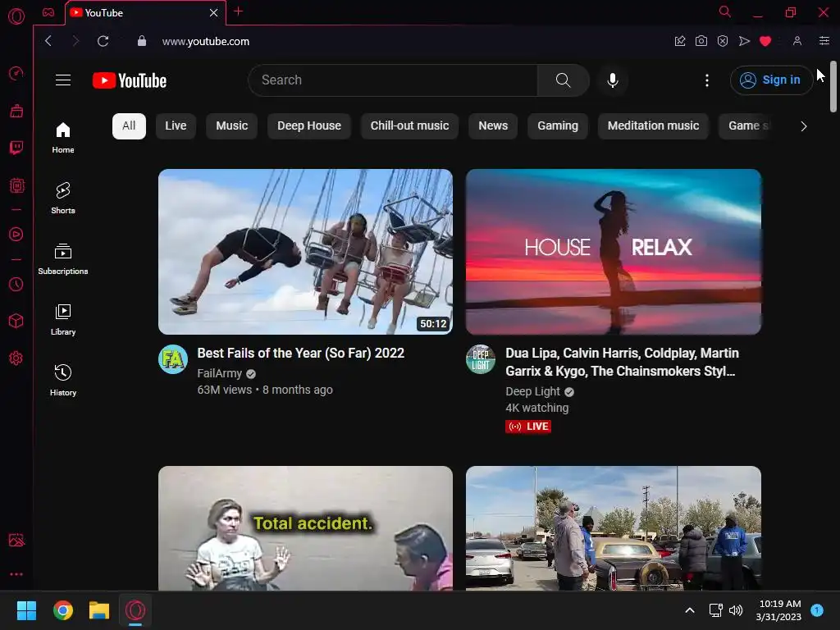Open Opera profile account icon
Viewport: 840px width, 630px height.
tap(797, 41)
